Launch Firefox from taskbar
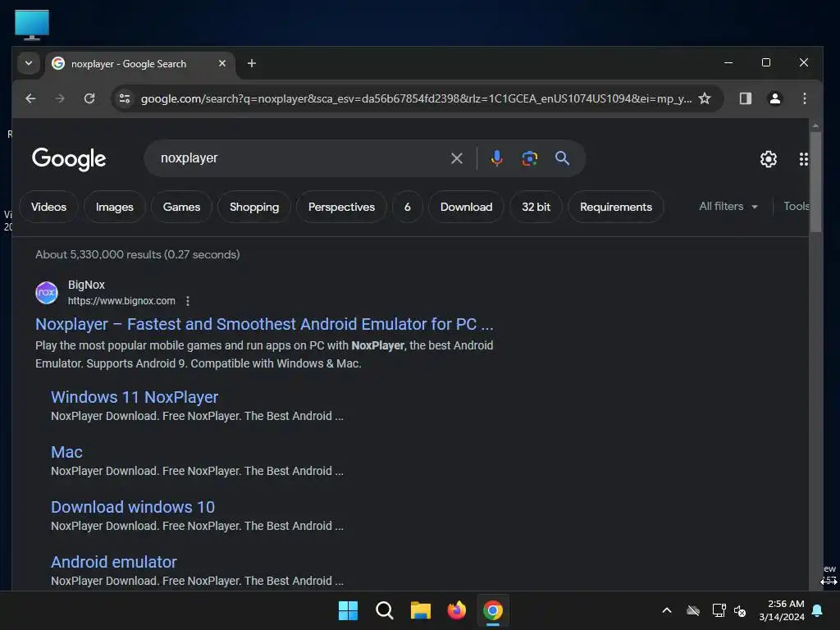840x630 pixels. click(456, 610)
